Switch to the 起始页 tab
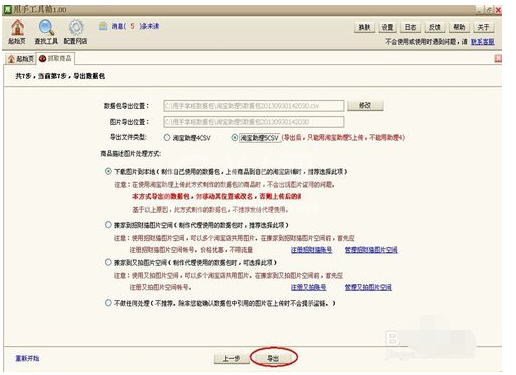 click(x=21, y=59)
